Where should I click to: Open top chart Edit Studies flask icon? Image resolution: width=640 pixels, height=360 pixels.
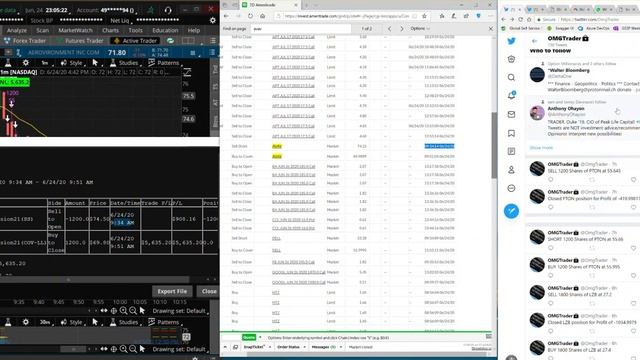tap(8, 63)
